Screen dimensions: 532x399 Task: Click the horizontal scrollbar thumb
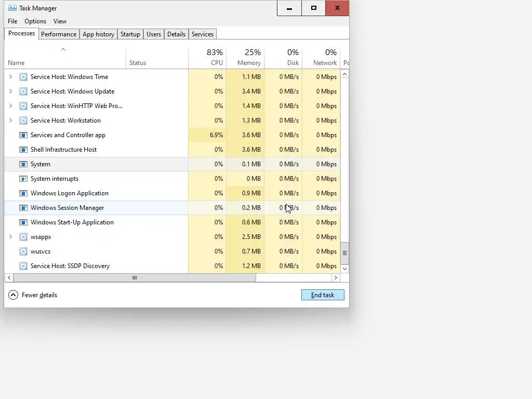coord(135,277)
